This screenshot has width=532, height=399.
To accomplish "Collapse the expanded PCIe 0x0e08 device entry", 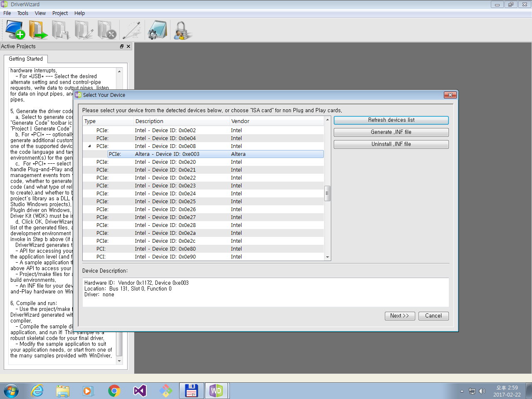I will click(x=89, y=146).
